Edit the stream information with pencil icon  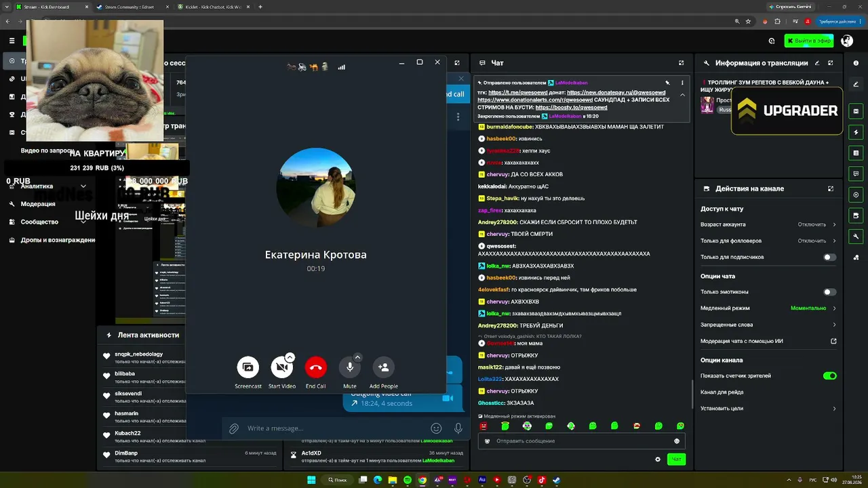coord(817,63)
